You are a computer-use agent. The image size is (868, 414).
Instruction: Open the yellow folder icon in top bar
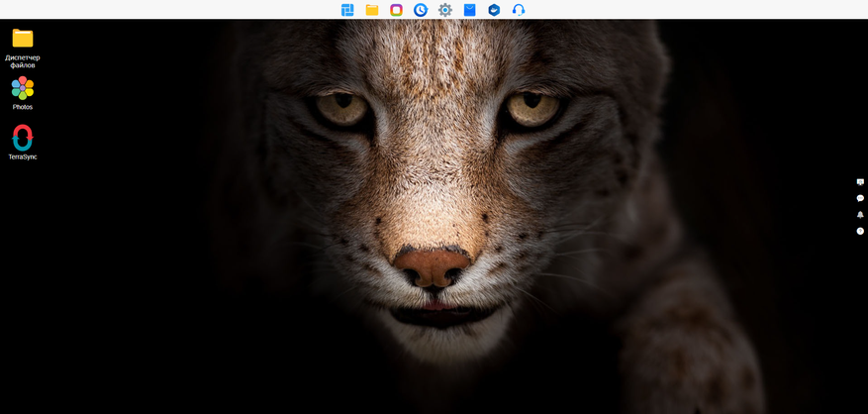(x=372, y=10)
